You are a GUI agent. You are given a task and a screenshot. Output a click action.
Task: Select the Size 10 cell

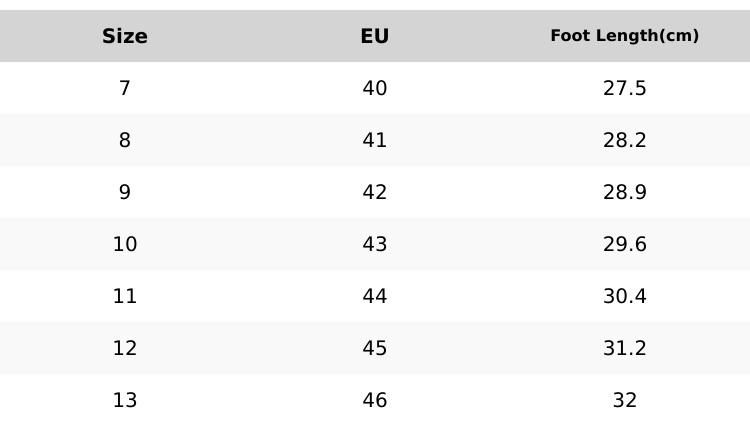[x=125, y=244]
